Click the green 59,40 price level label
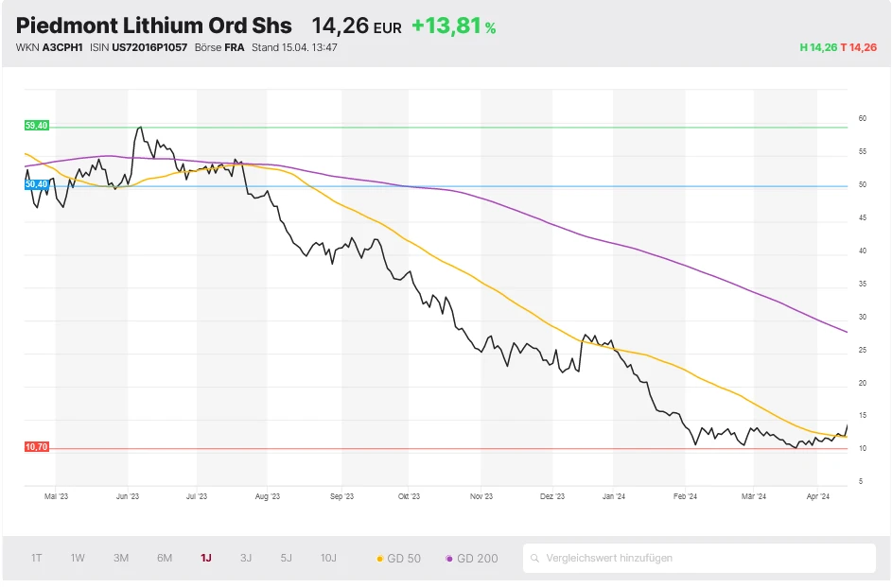This screenshot has width=892, height=588. [x=35, y=124]
